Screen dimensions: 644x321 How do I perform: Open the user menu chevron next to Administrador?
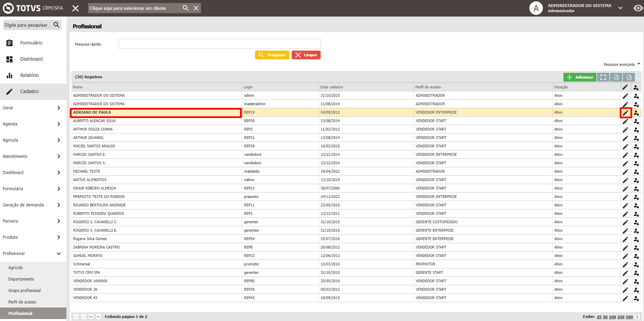click(x=620, y=8)
